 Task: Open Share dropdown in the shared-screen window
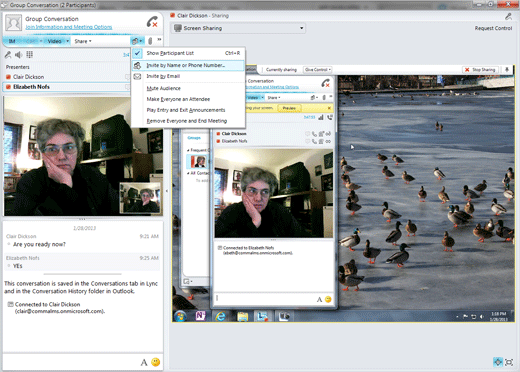point(274,98)
